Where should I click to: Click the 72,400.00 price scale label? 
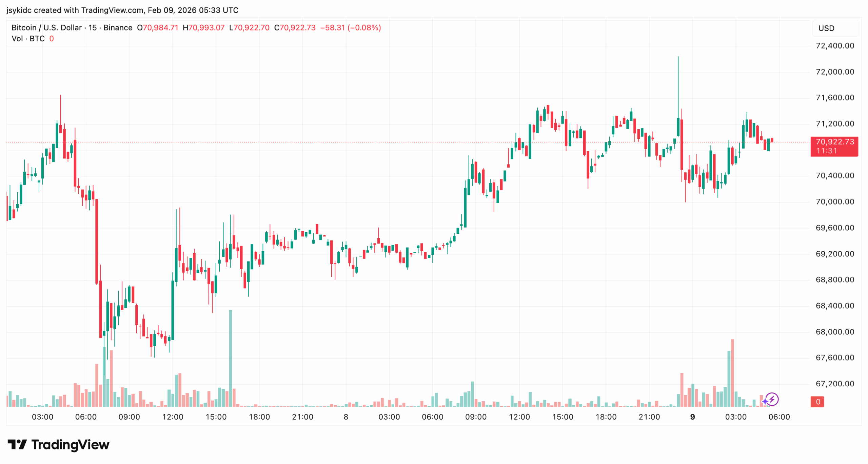836,46
